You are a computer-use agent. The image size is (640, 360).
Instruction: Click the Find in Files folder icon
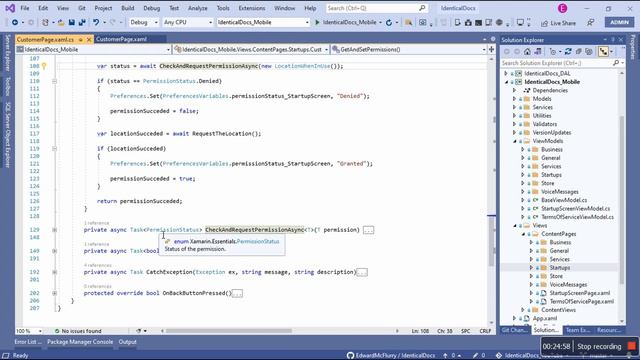pyautogui.click(x=408, y=22)
